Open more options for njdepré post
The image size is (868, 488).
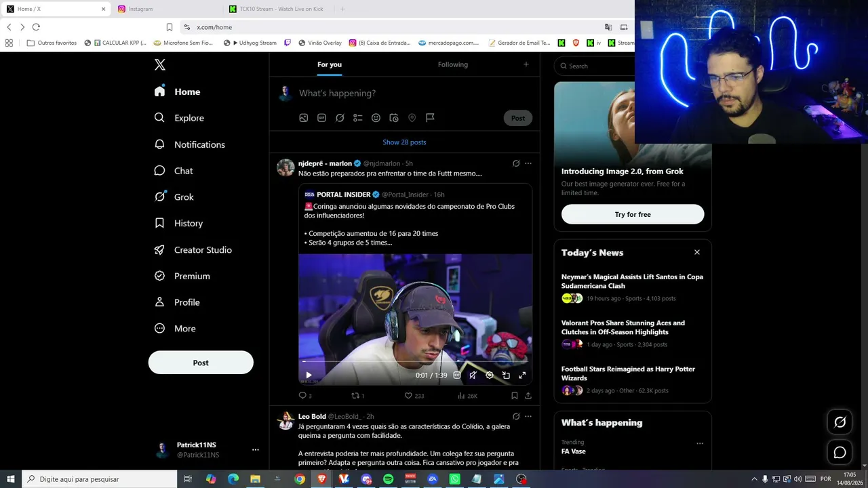click(528, 163)
